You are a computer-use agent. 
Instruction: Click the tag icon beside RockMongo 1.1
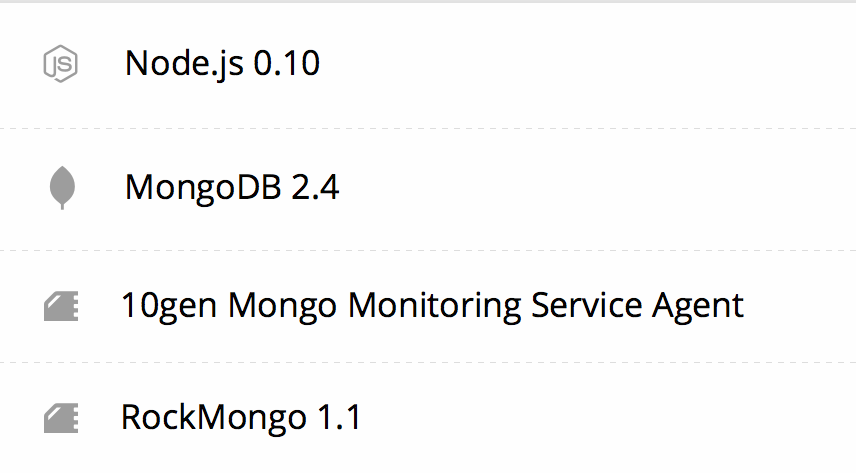click(61, 418)
